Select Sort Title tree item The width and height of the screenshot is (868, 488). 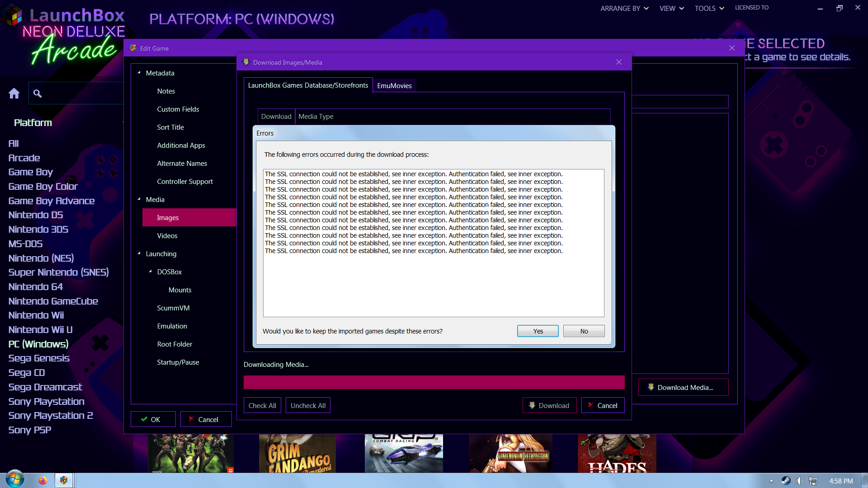pos(170,127)
